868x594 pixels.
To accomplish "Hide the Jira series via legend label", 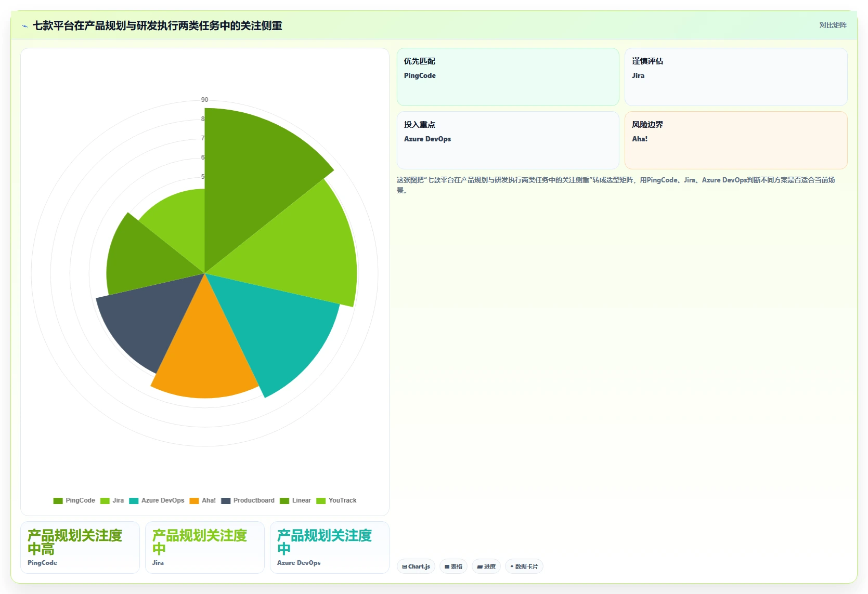I will coord(118,500).
